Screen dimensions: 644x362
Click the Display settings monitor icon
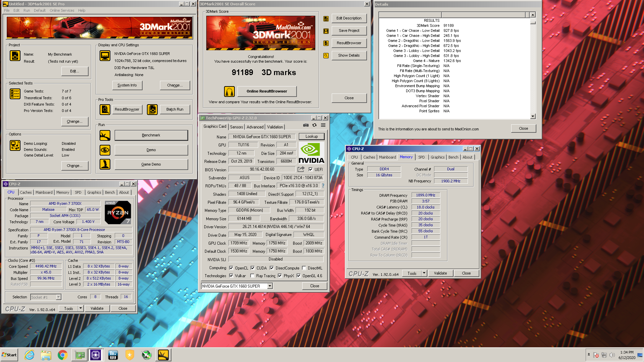click(105, 56)
